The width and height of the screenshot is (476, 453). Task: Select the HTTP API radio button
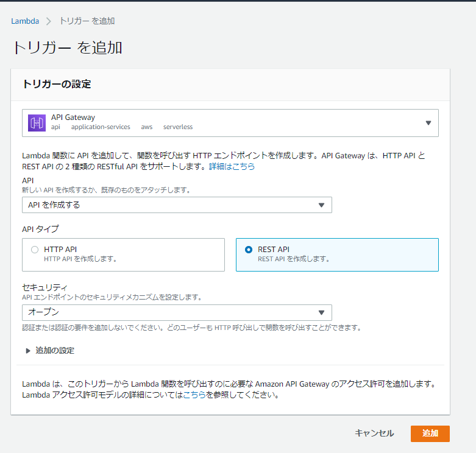(x=35, y=249)
